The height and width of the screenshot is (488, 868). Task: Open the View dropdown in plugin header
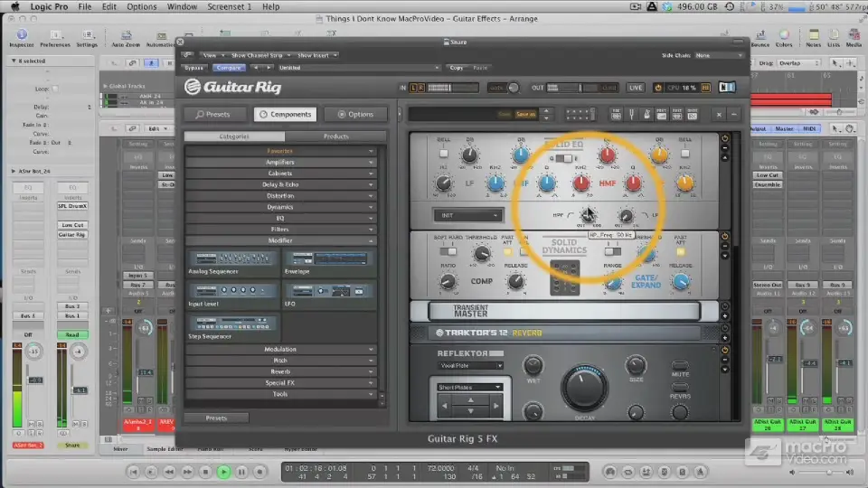pos(212,55)
